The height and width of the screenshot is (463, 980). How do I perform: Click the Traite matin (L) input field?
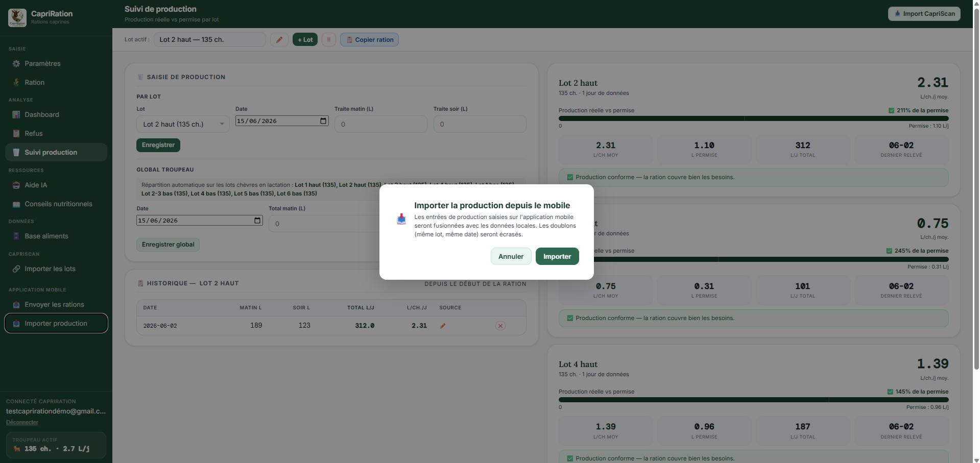[x=380, y=124]
